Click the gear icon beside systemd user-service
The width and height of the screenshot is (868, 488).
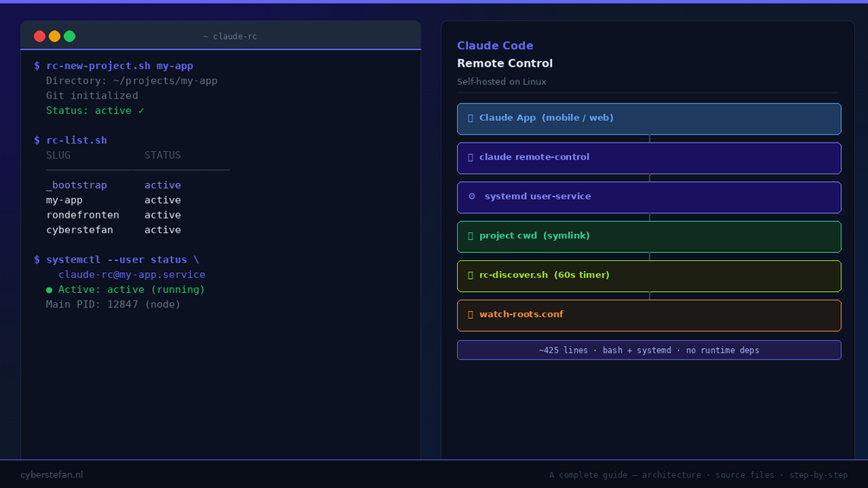[x=472, y=196]
